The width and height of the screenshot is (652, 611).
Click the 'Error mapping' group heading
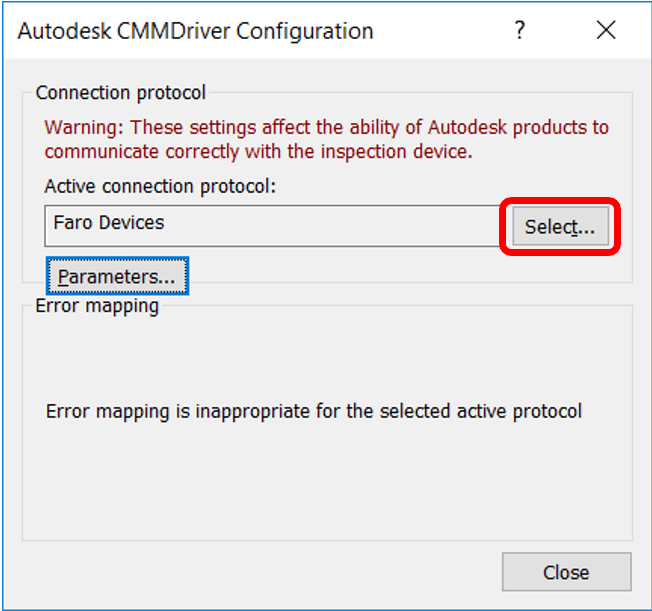(97, 306)
